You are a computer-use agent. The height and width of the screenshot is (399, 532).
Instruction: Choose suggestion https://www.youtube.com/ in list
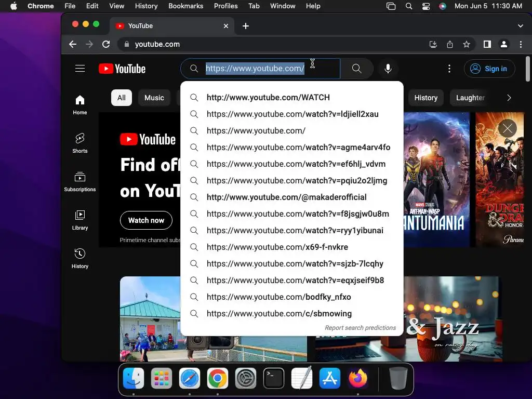292,130
